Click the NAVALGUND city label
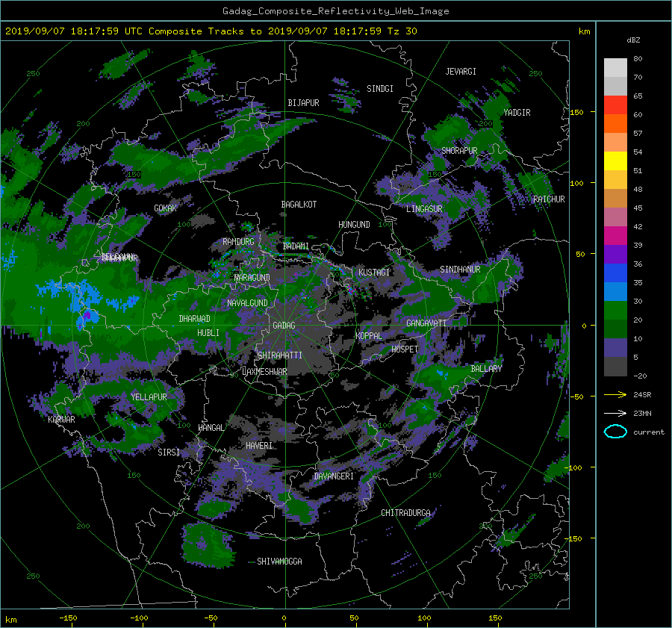The image size is (672, 628). (247, 303)
